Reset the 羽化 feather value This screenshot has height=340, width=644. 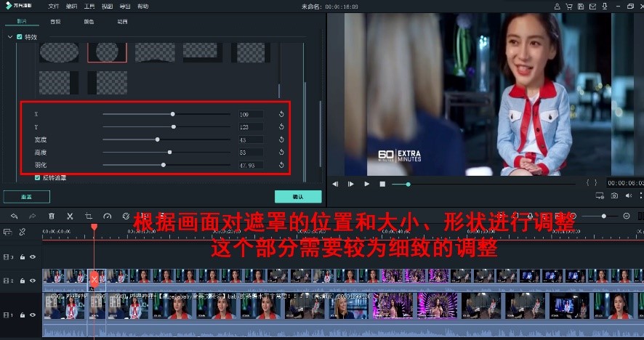pos(281,165)
